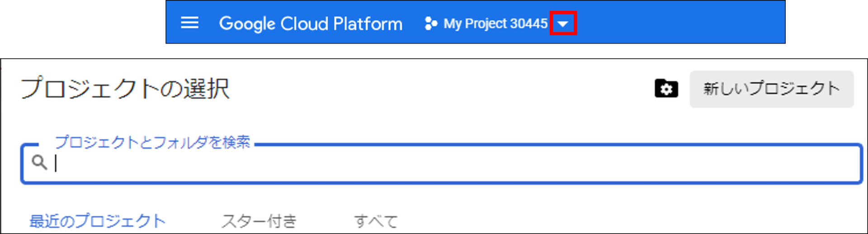Viewport: 868px width, 234px height.
Task: Click the Google Cloud Platform logo text
Action: pos(311,24)
